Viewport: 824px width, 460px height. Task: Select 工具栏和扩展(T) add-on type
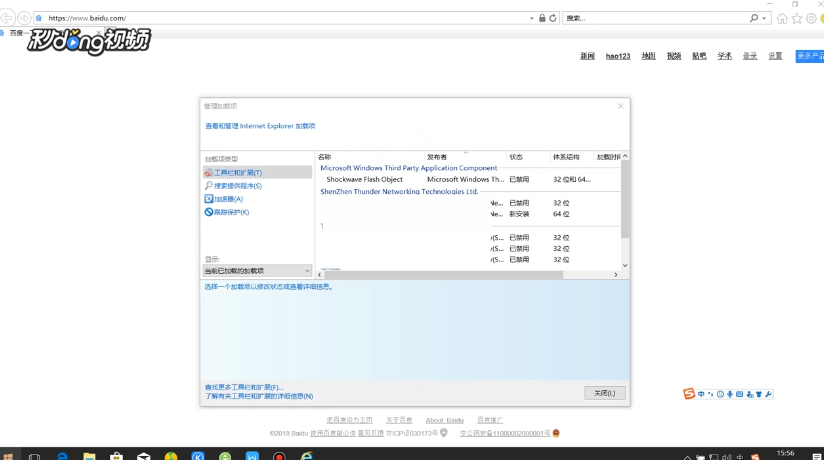[x=257, y=172]
